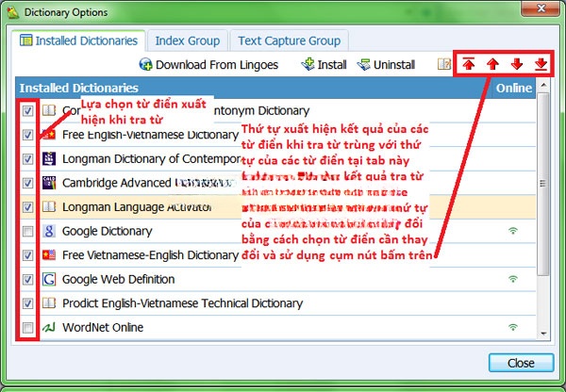Uncheck Longman Dictionary of Contemporary checkbox
The height and width of the screenshot is (392, 566).
click(x=27, y=158)
